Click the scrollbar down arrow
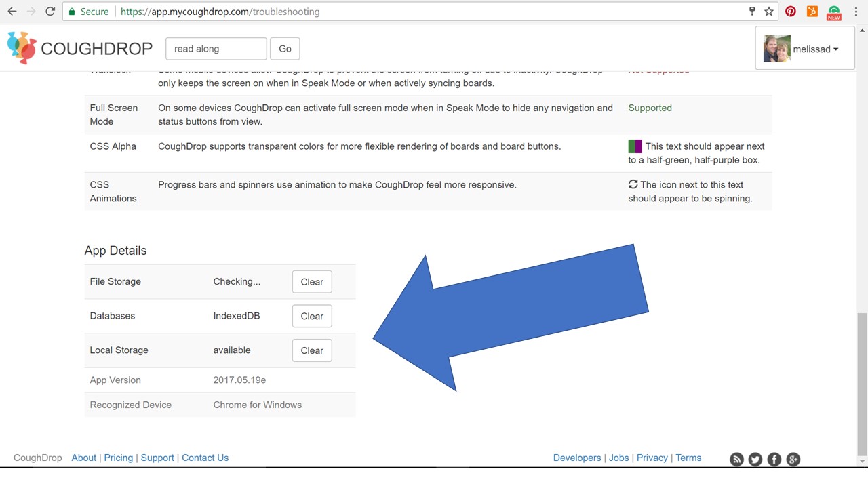 (862, 462)
